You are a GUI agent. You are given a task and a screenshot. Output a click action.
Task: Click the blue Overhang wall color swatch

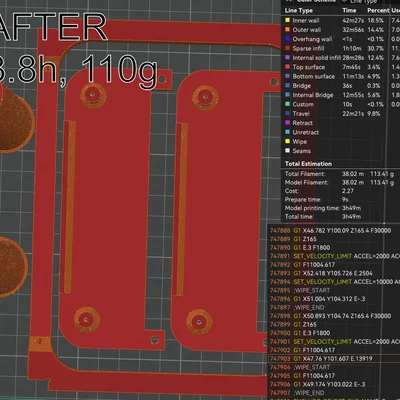(287, 39)
